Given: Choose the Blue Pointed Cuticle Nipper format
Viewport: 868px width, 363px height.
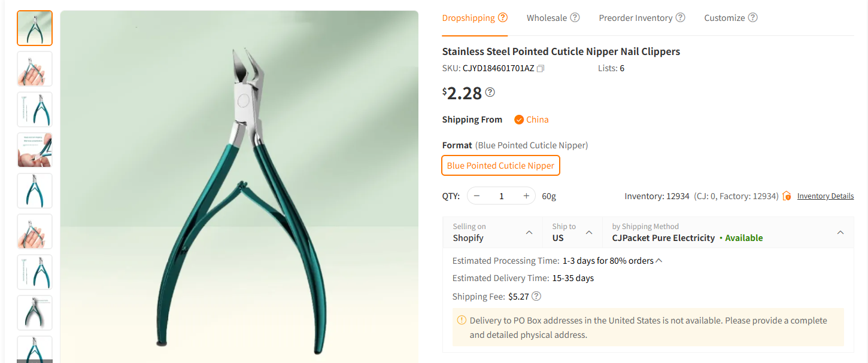Looking at the screenshot, I should point(500,166).
